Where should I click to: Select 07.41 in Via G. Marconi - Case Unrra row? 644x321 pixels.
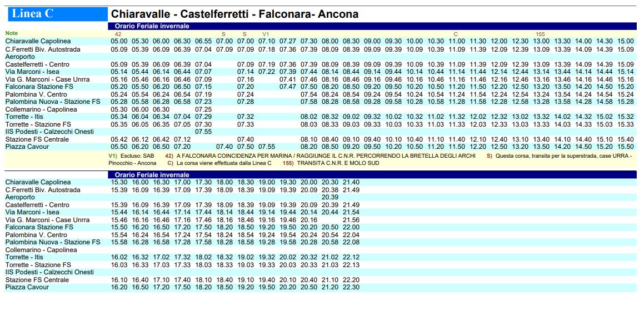(288, 79)
